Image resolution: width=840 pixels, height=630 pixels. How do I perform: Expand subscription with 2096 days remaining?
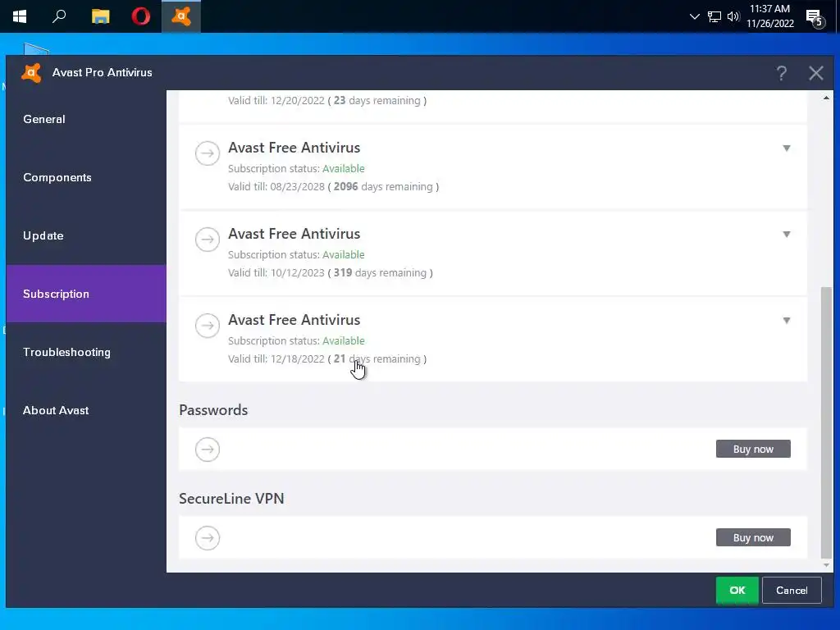tap(787, 148)
